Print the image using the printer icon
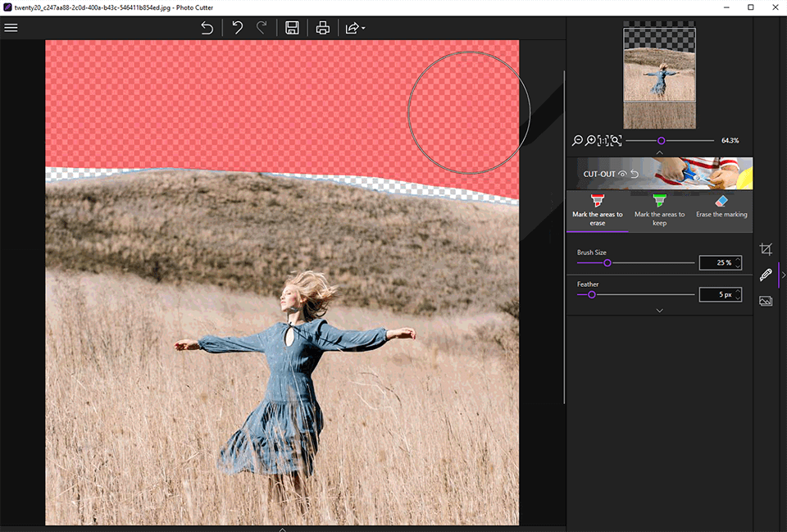The width and height of the screenshot is (787, 532). tap(323, 28)
